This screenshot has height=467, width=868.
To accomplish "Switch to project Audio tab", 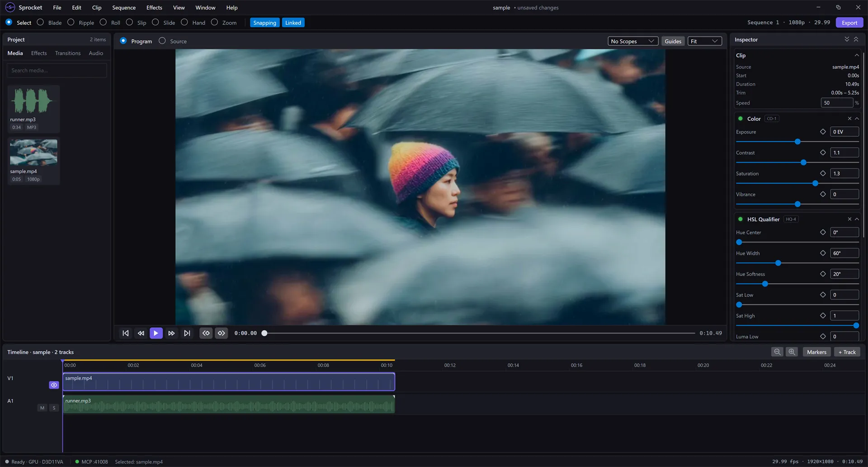I will 96,53.
